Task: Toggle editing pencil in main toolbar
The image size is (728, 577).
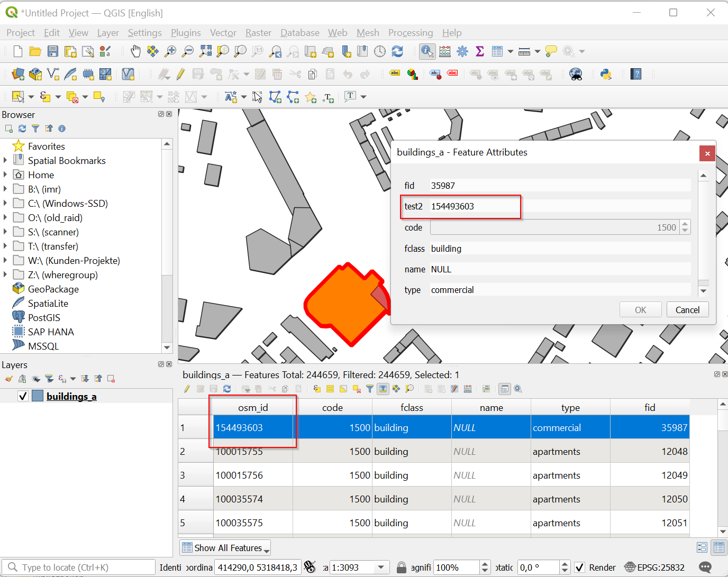Action: click(x=180, y=74)
